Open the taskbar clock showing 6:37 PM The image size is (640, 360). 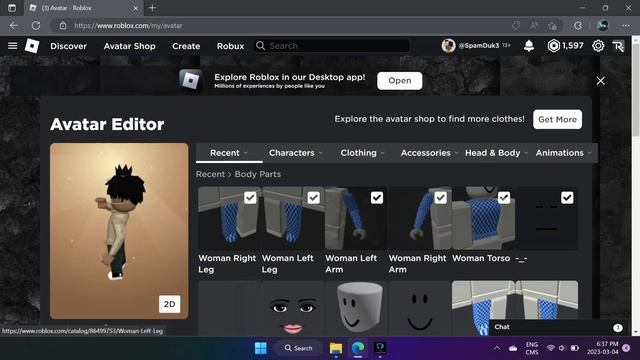[x=602, y=348]
